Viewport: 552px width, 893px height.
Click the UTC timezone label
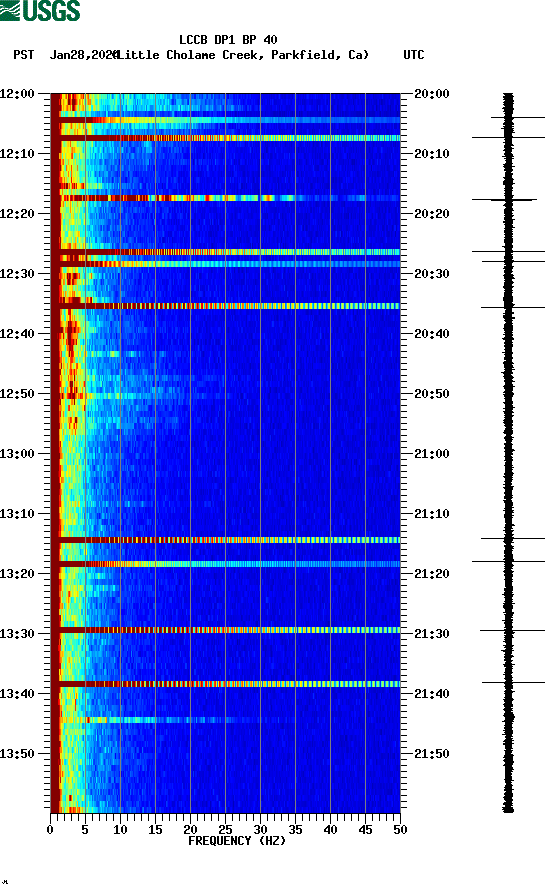(x=414, y=55)
